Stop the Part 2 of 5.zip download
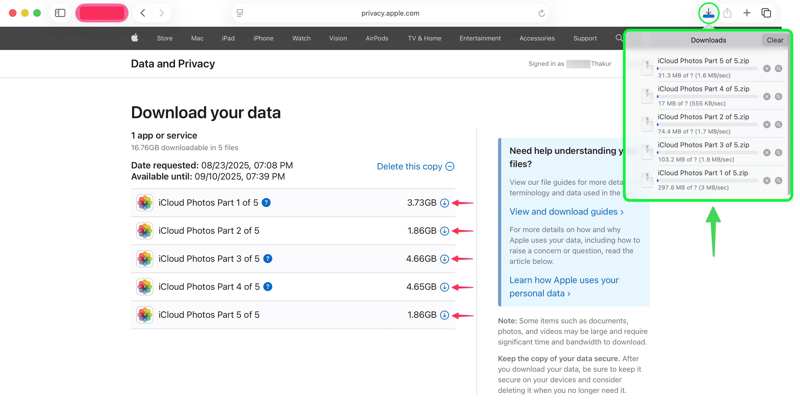The image size is (800, 409). click(766, 124)
